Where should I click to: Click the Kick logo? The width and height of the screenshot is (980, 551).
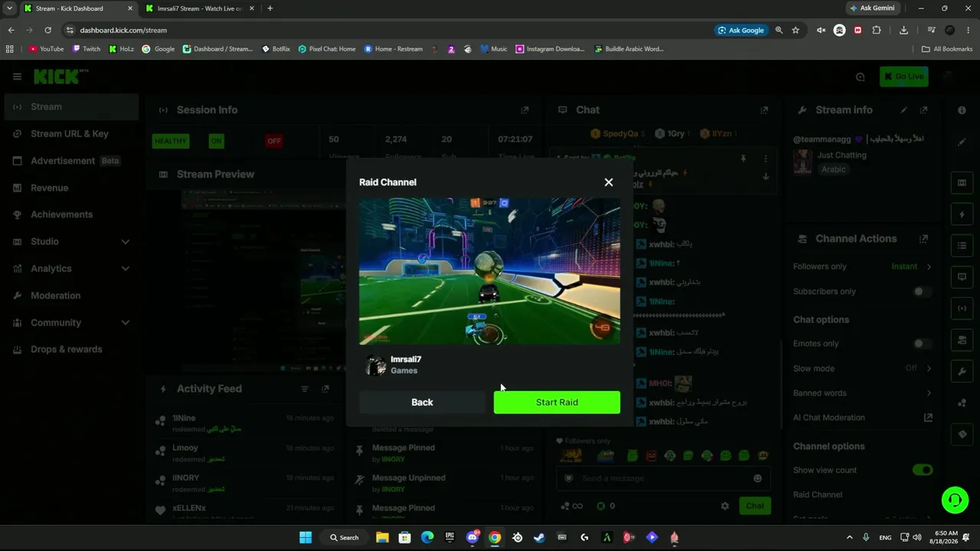60,77
